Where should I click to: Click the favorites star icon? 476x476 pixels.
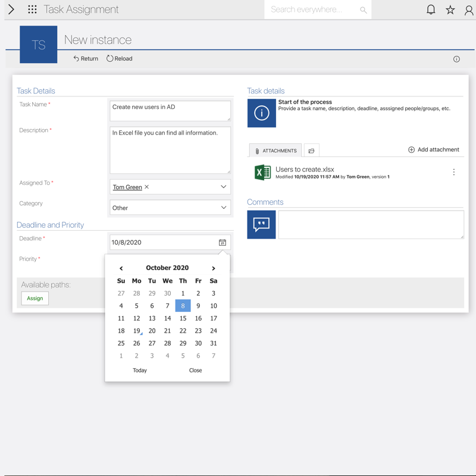point(450,10)
